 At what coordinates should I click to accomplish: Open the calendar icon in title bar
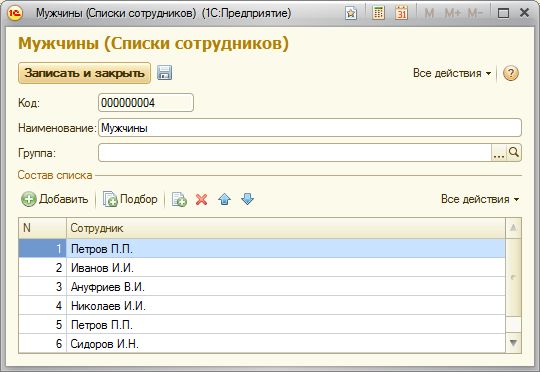(x=401, y=13)
